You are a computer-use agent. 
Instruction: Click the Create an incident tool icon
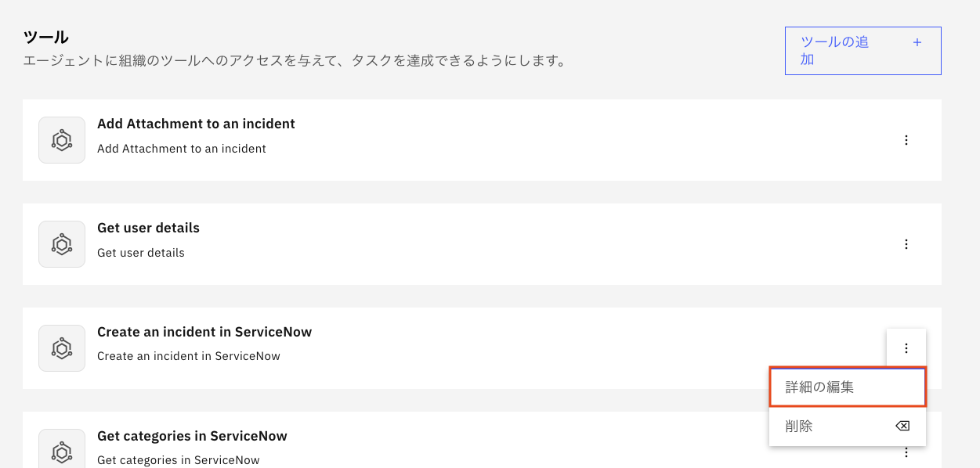(62, 348)
